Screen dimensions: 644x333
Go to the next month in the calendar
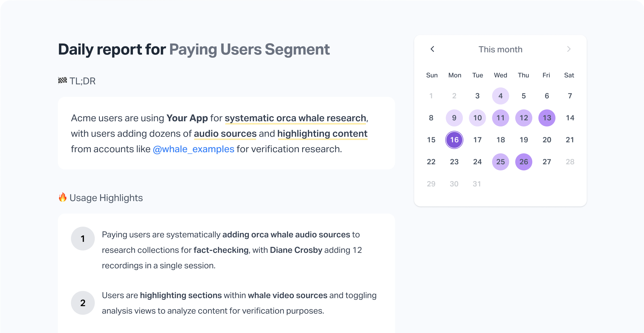point(569,49)
